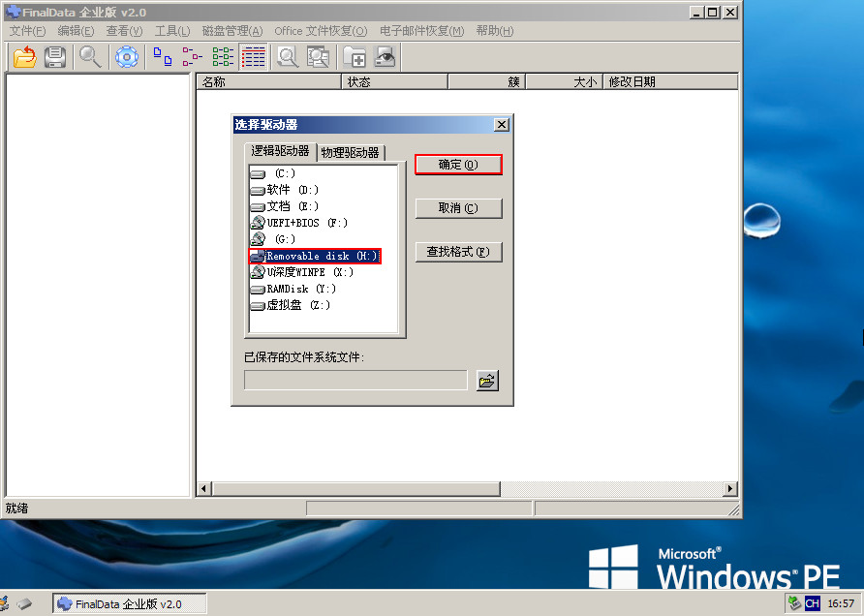Open the 磁盘管理(A) menu
The image size is (864, 616).
232,31
